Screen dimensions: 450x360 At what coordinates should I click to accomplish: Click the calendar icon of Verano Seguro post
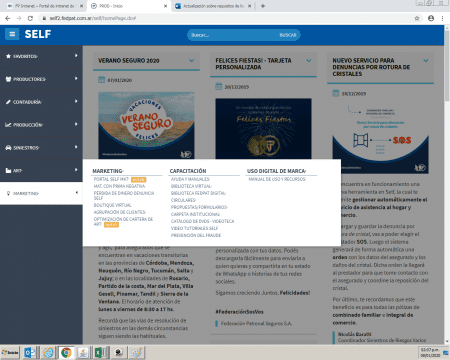102,80
